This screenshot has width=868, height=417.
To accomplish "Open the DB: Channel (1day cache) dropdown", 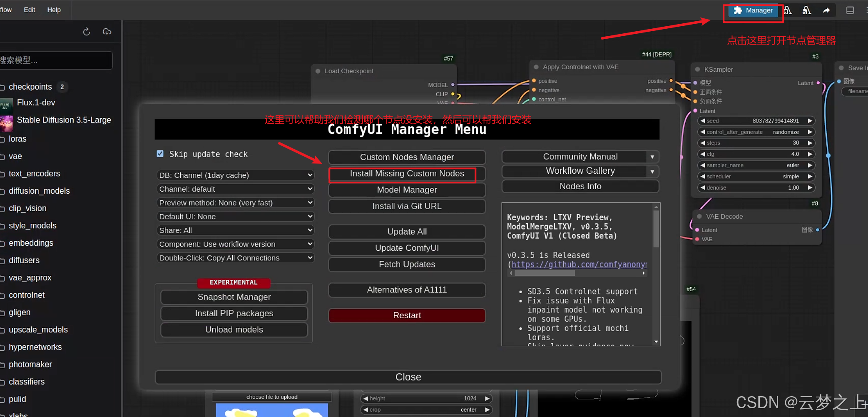I will point(236,175).
